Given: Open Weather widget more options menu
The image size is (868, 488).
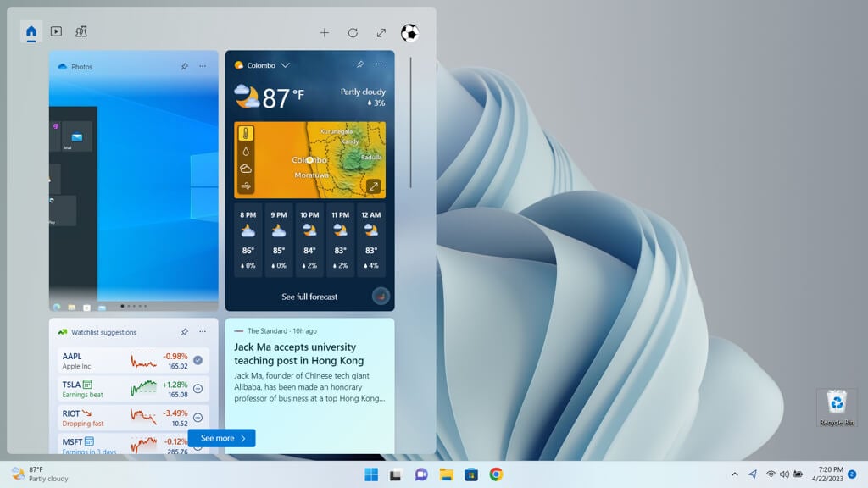Looking at the screenshot, I should [x=379, y=64].
